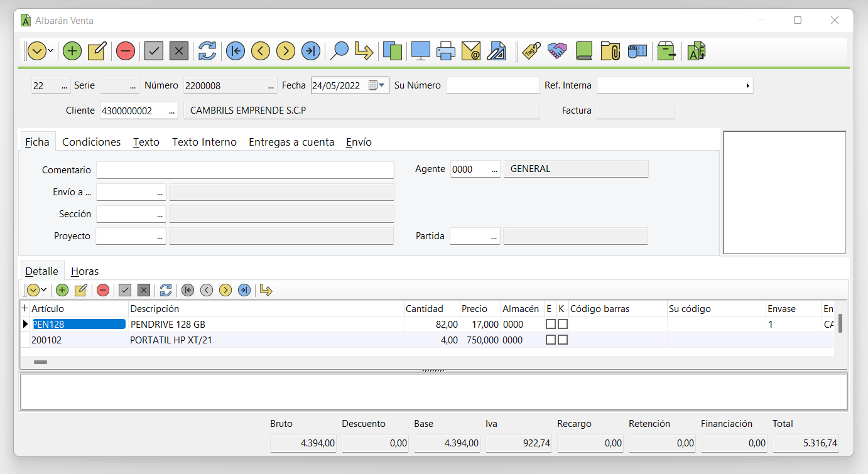Toggle K checkbox for PEN128 row
868x474 pixels.
pyautogui.click(x=563, y=325)
